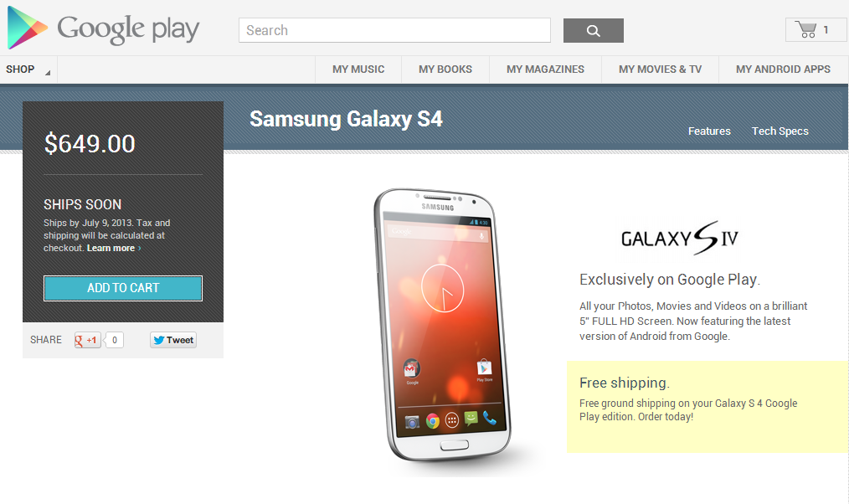
Task: Open MY ANDROID APPS
Action: [x=783, y=69]
